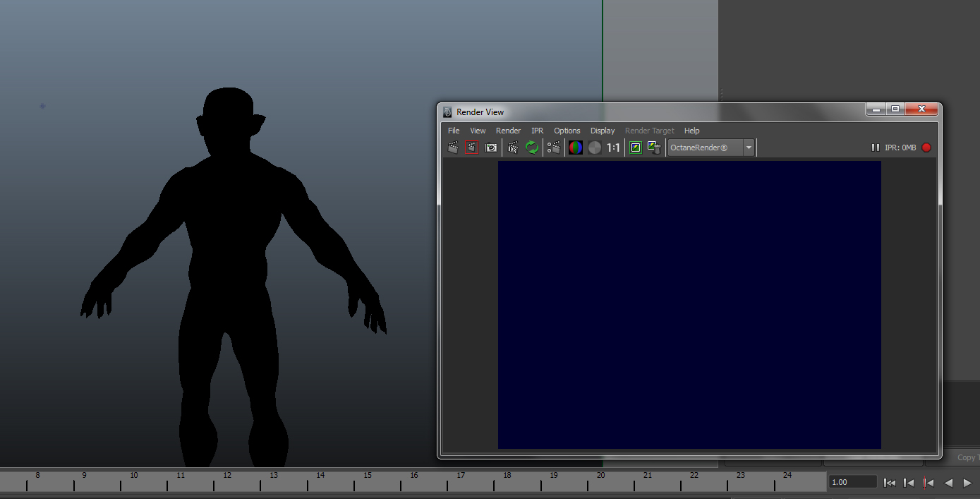The height and width of the screenshot is (499, 980).
Task: Open the Render menu
Action: click(508, 131)
